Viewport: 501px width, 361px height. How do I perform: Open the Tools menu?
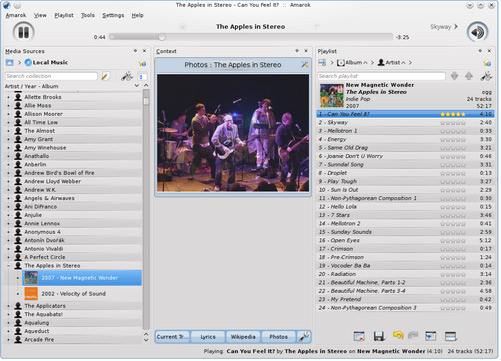(88, 15)
